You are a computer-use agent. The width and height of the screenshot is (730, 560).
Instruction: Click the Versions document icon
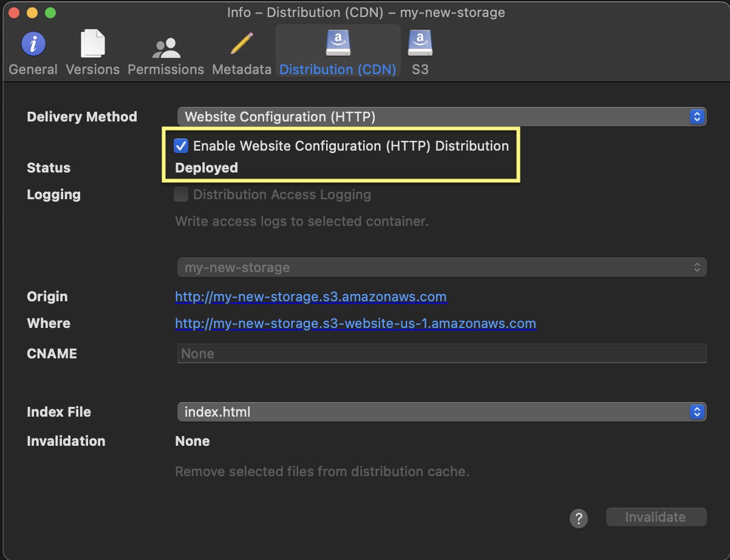pos(92,44)
